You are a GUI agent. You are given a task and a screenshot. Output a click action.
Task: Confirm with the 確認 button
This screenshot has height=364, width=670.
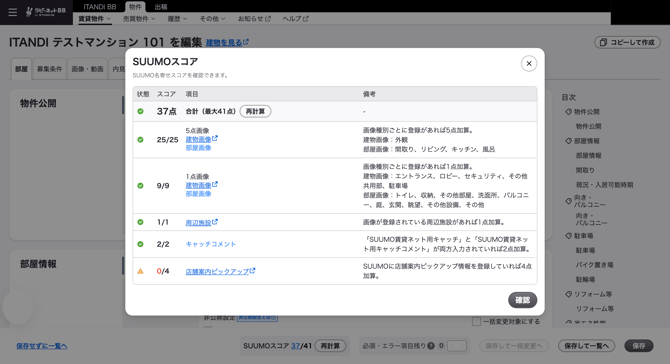[x=522, y=300]
